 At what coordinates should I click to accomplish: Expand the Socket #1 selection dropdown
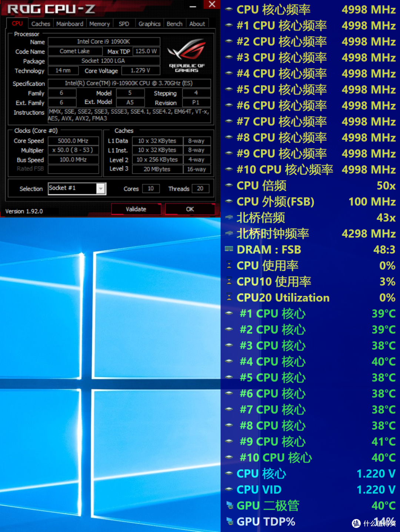point(101,189)
